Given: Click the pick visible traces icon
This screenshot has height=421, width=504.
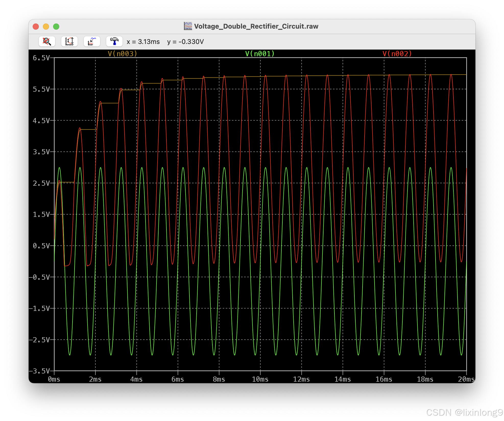Looking at the screenshot, I should coord(92,41).
